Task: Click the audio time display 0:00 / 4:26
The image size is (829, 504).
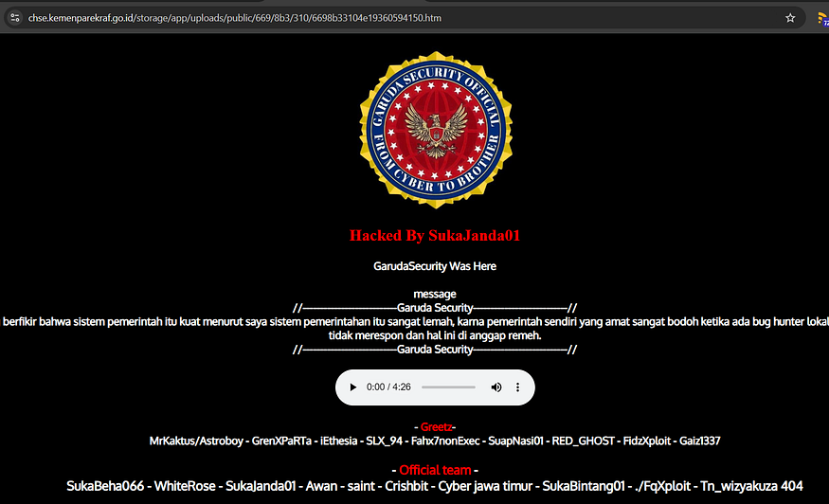Action: coord(388,387)
